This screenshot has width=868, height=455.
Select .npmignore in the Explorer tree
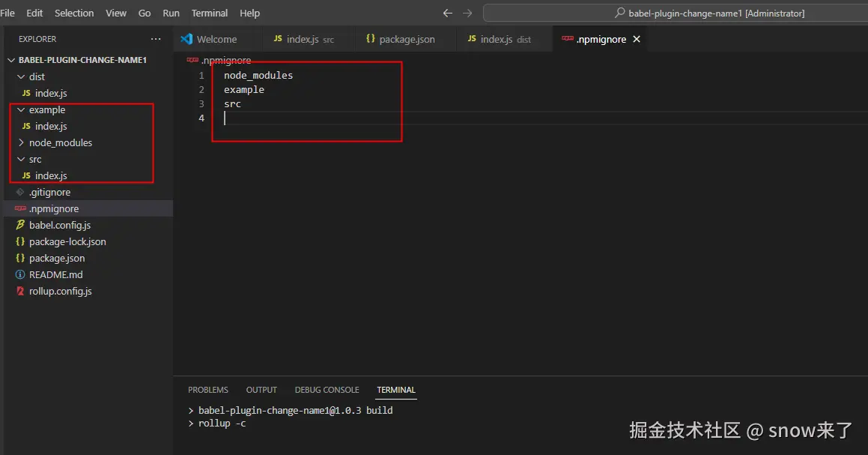pos(88,208)
